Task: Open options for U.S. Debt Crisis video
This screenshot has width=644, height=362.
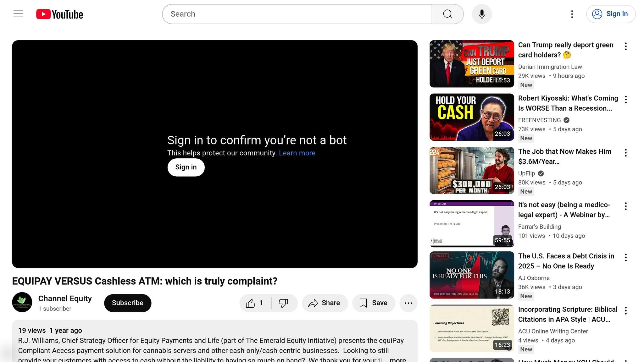Action: [x=626, y=257]
